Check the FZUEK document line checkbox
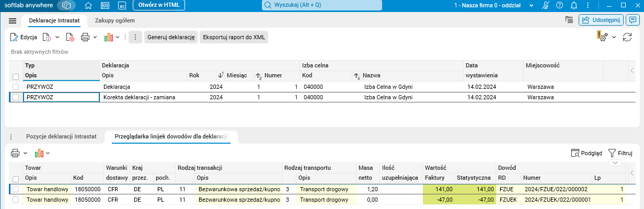Image resolution: width=644 pixels, height=209 pixels. (x=16, y=199)
